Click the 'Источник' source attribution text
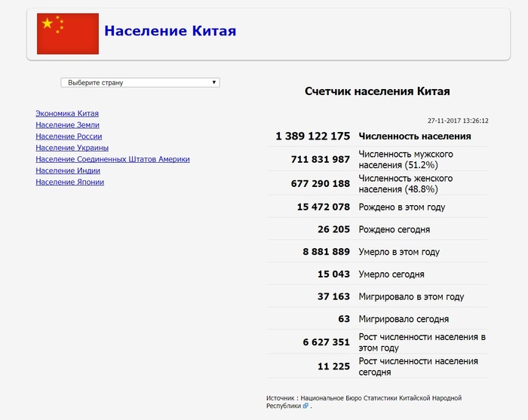This screenshot has width=528, height=420. pos(364,402)
